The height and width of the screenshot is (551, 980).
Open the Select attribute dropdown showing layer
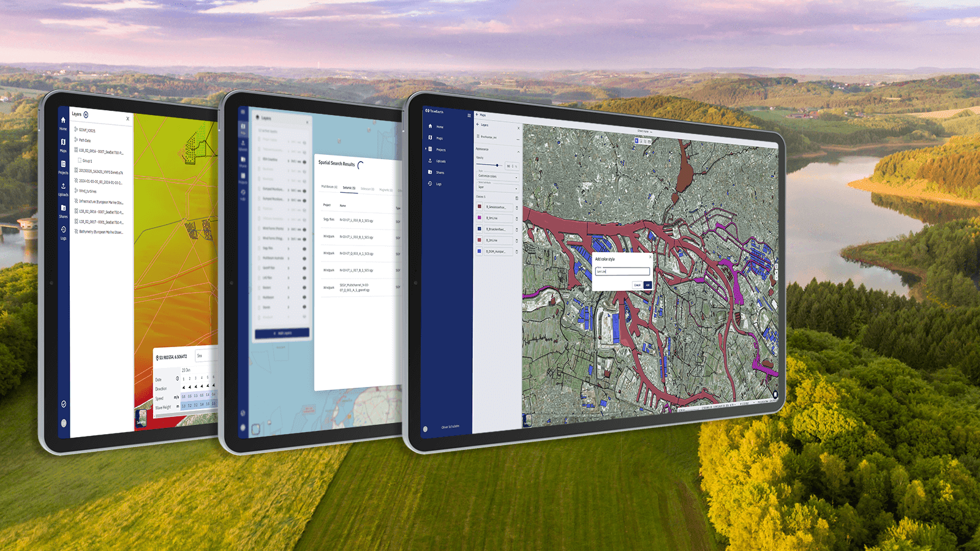497,187
